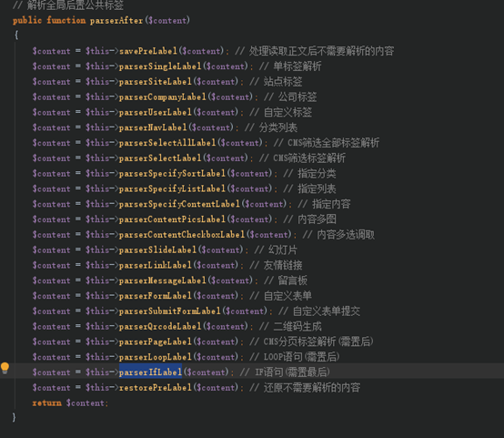
Task: Click the comment 友情链接
Action: [283, 265]
